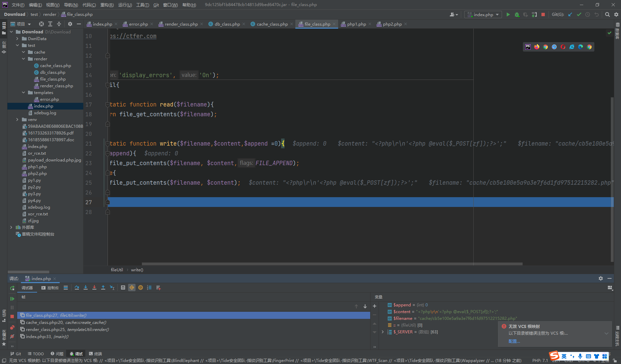Commit changes via the green checkmark
This screenshot has height=364, width=621.
click(580, 14)
